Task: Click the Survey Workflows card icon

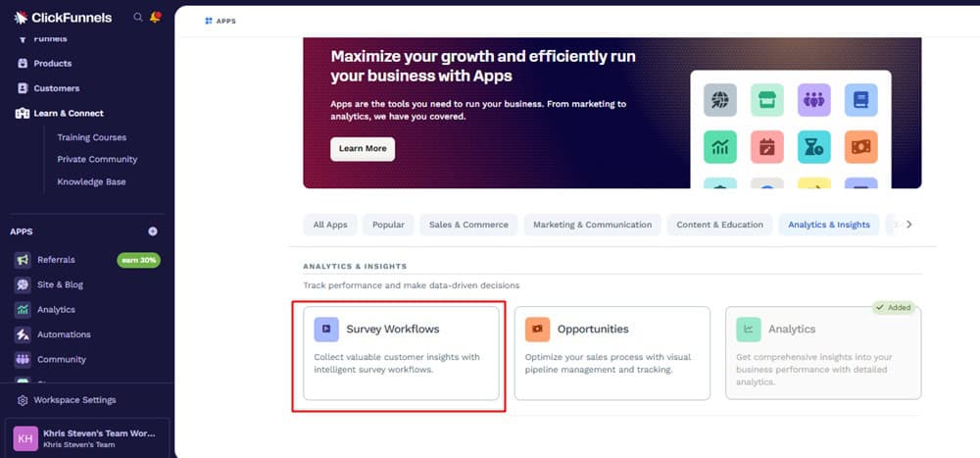Action: click(326, 330)
